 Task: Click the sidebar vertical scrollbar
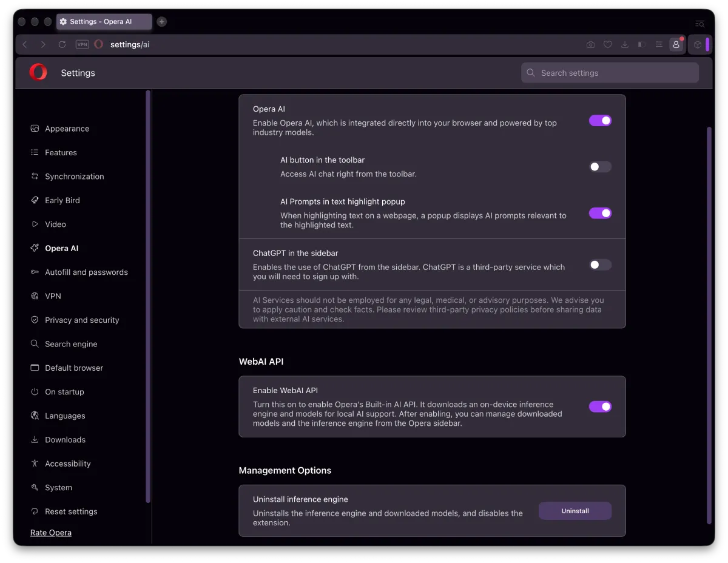[148, 297]
